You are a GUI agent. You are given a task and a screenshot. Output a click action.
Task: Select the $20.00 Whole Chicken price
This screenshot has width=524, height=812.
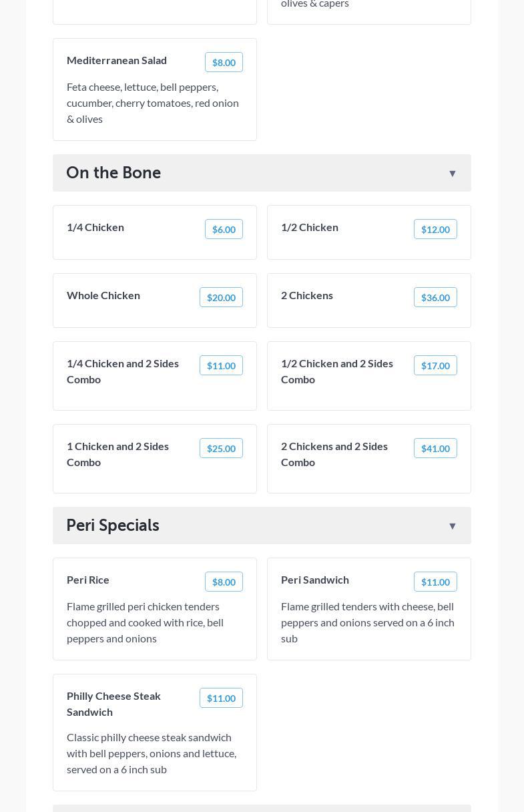(x=221, y=297)
